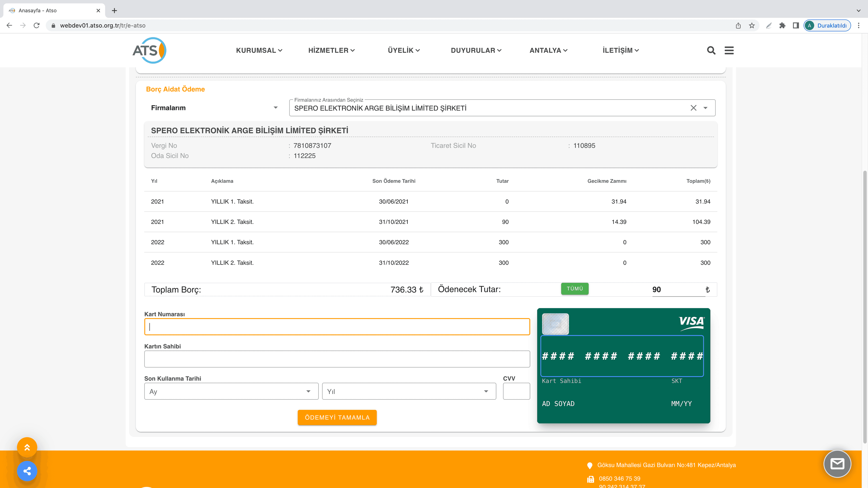Click the share page icon in address bar
Image resolution: width=868 pixels, height=488 pixels.
[x=738, y=25]
